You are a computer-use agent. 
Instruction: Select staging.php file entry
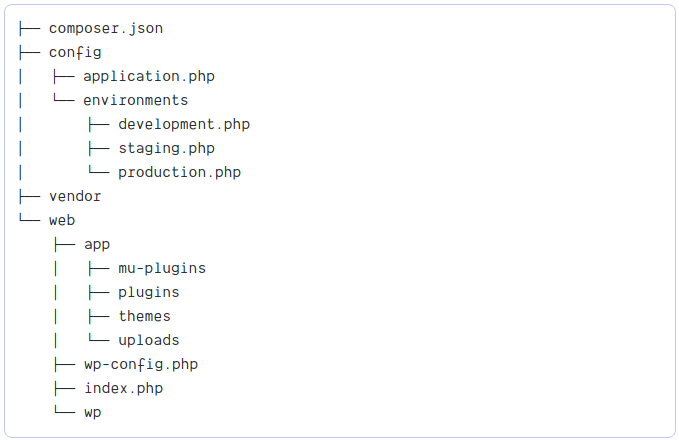(167, 149)
